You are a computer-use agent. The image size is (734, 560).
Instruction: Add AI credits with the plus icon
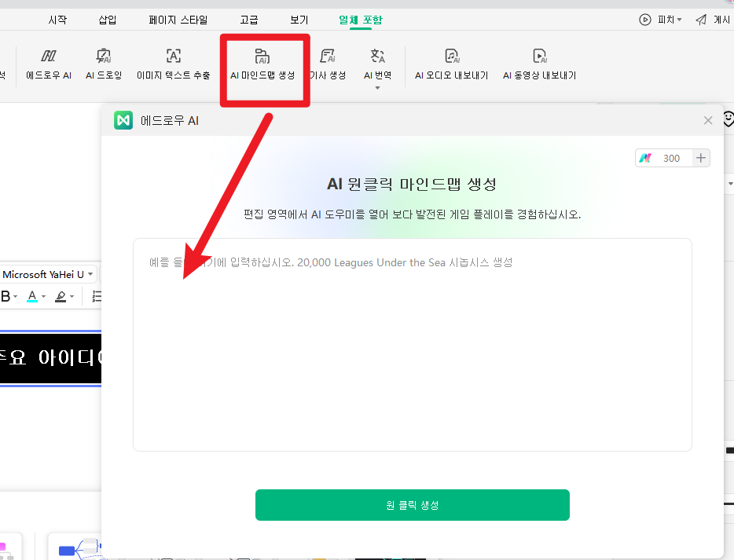[701, 158]
